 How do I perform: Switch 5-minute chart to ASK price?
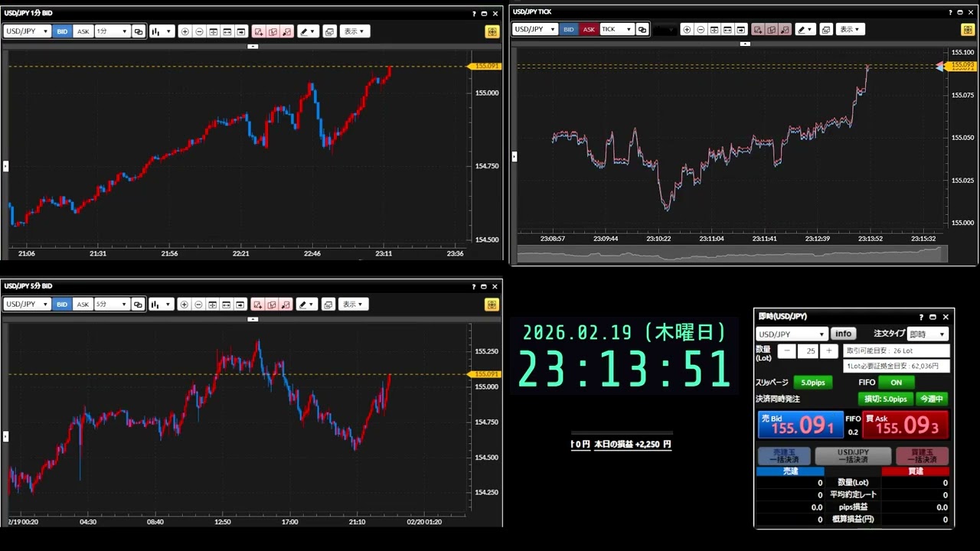(83, 304)
